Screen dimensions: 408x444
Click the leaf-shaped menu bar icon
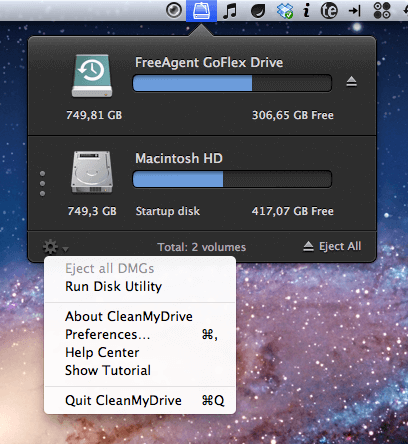pyautogui.click(x=258, y=11)
